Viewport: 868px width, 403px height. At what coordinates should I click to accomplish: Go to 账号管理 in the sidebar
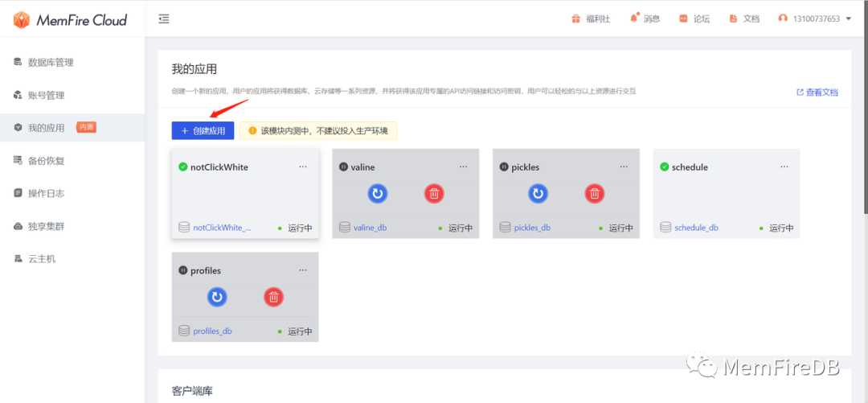click(x=72, y=96)
